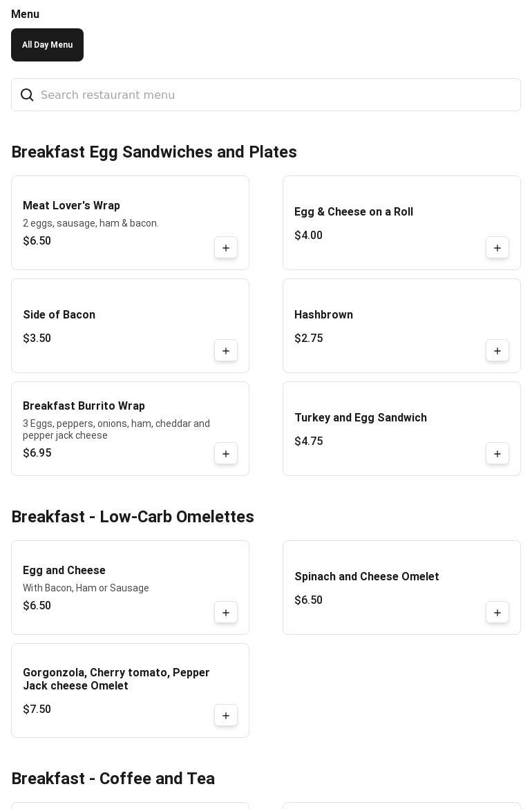Add Side of Bacon to cart
This screenshot has height=809, width=532.
pos(226,351)
